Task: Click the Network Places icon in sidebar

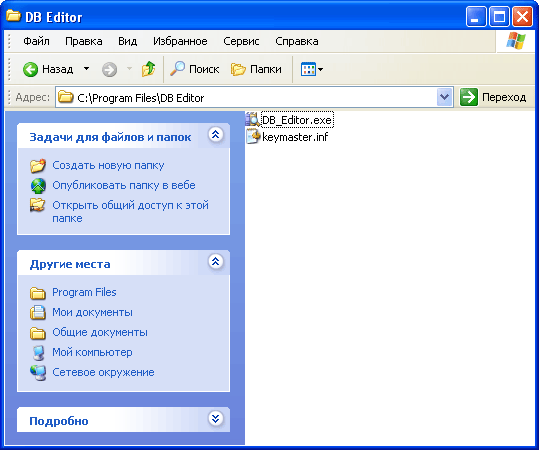Action: (38, 373)
